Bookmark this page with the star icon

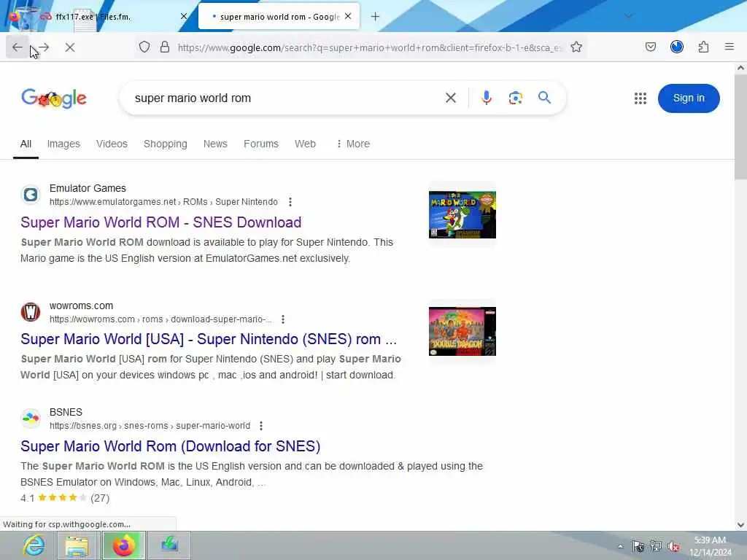coord(576,47)
